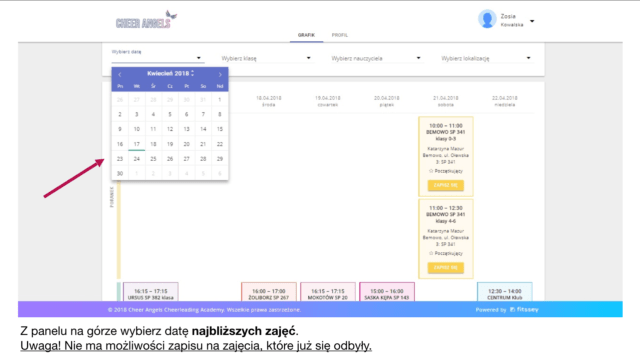Select day 26 in the calendar
This screenshot has height=361, width=640.
click(170, 159)
